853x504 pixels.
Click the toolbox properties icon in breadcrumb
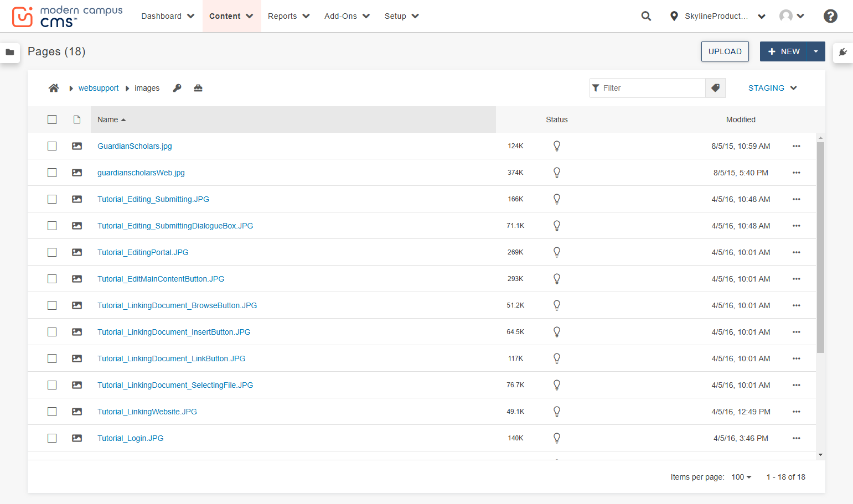pos(198,88)
